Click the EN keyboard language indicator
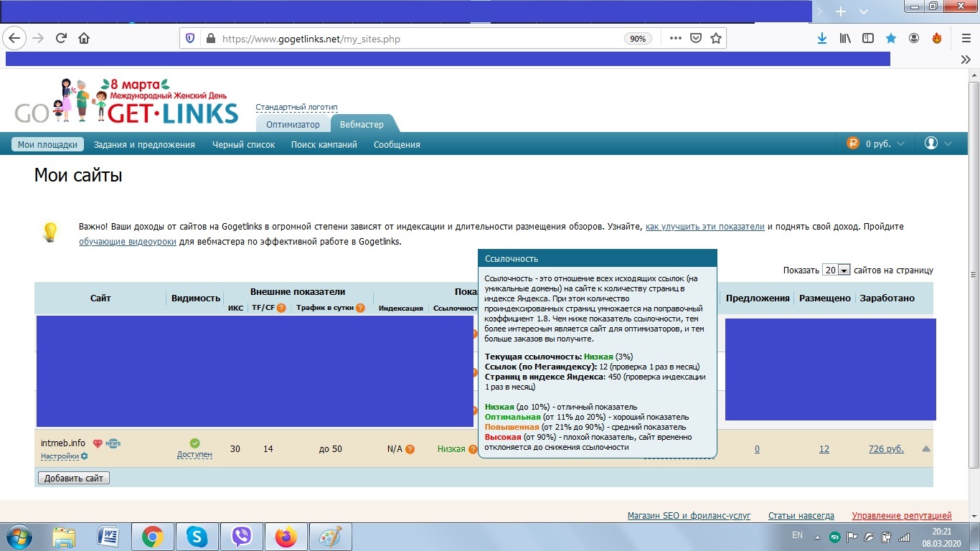980x551 pixels. (x=797, y=535)
